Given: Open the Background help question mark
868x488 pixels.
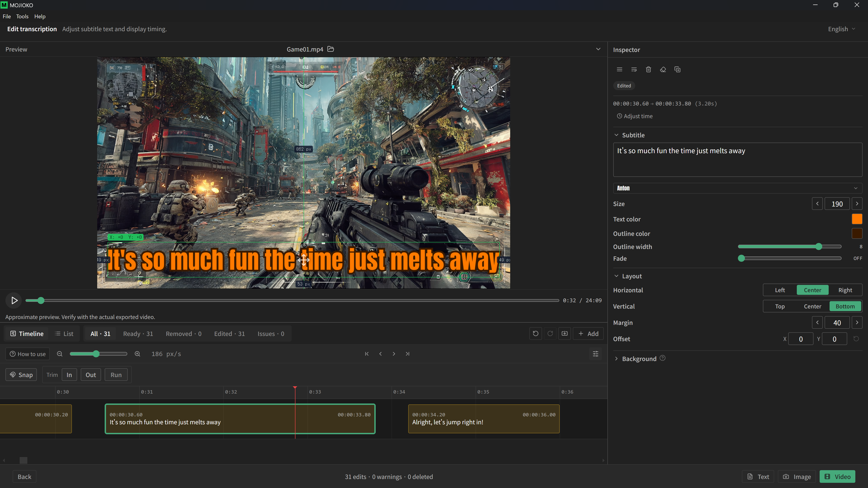Looking at the screenshot, I should tap(663, 358).
